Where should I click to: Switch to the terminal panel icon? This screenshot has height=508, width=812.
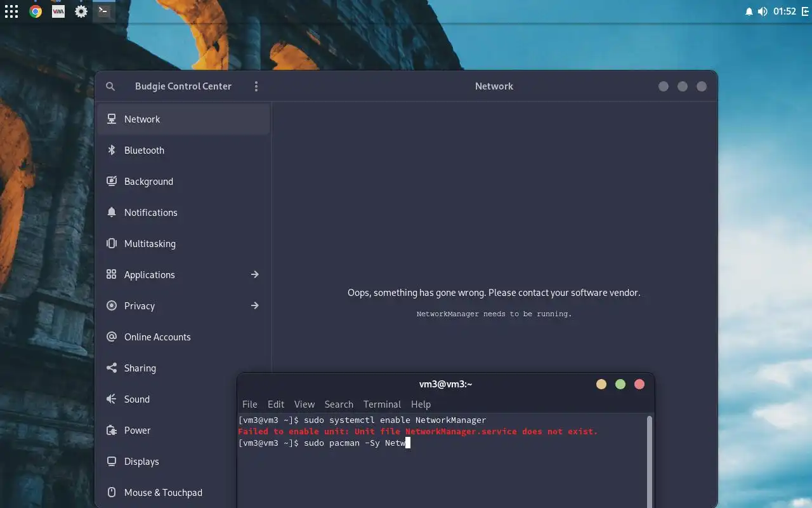(x=103, y=11)
